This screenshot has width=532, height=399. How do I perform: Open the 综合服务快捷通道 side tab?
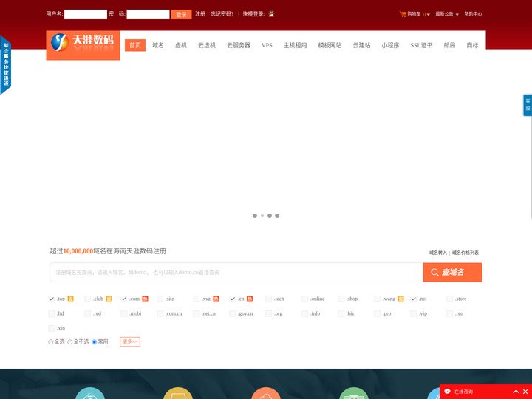6,64
